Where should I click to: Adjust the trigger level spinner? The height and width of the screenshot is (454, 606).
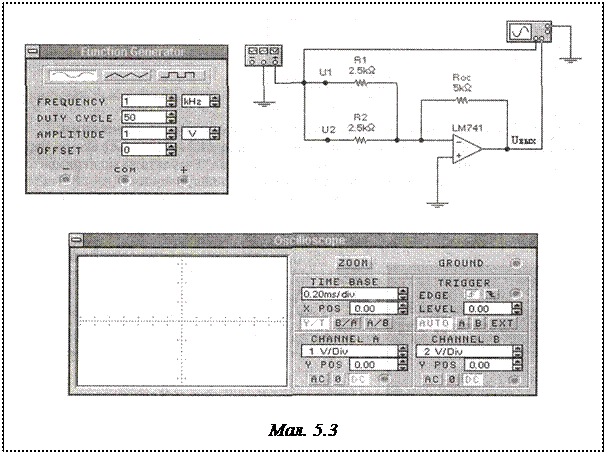pyautogui.click(x=517, y=308)
